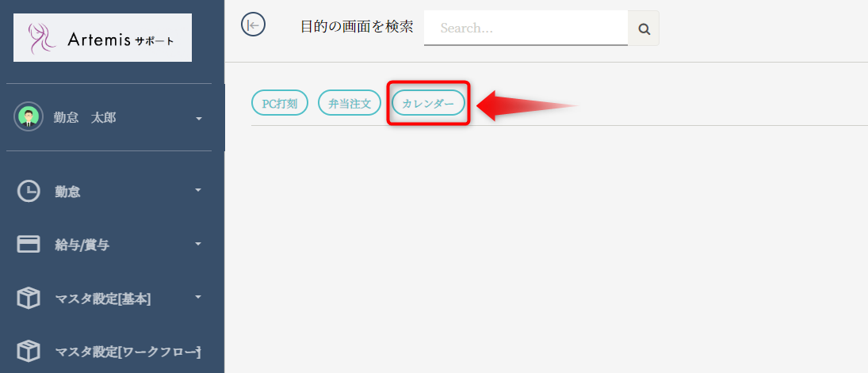Viewport: 868px width, 373px height.
Task: Click into the Search input field
Action: (x=526, y=29)
